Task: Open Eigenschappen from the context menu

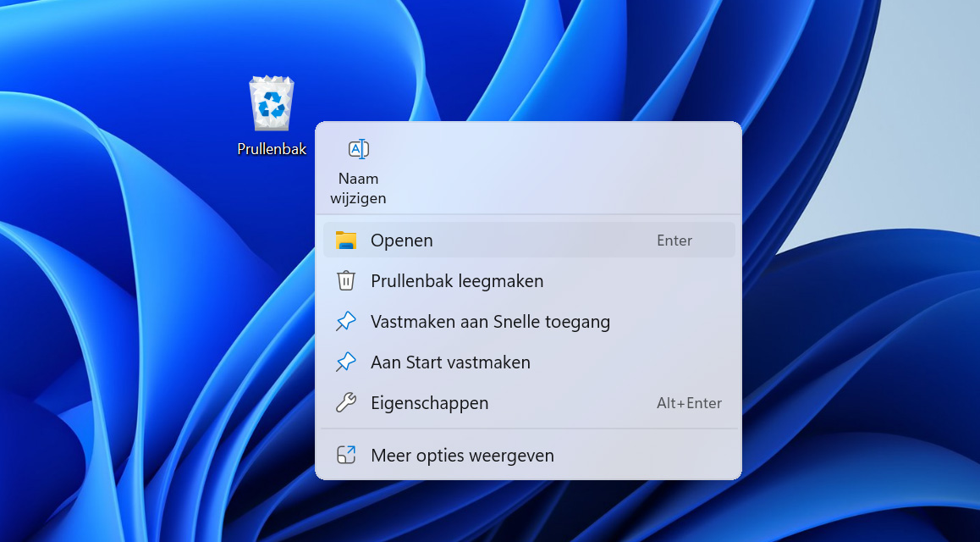Action: click(529, 402)
